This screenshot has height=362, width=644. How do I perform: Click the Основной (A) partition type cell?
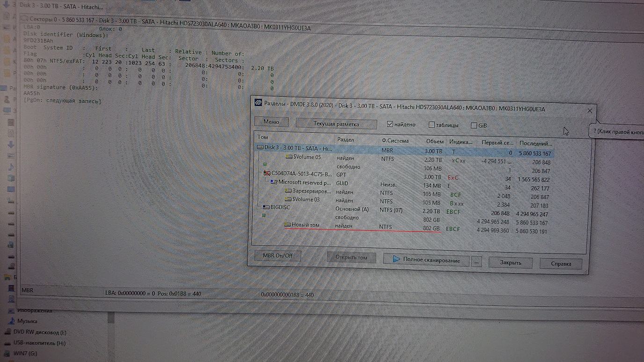pyautogui.click(x=352, y=209)
